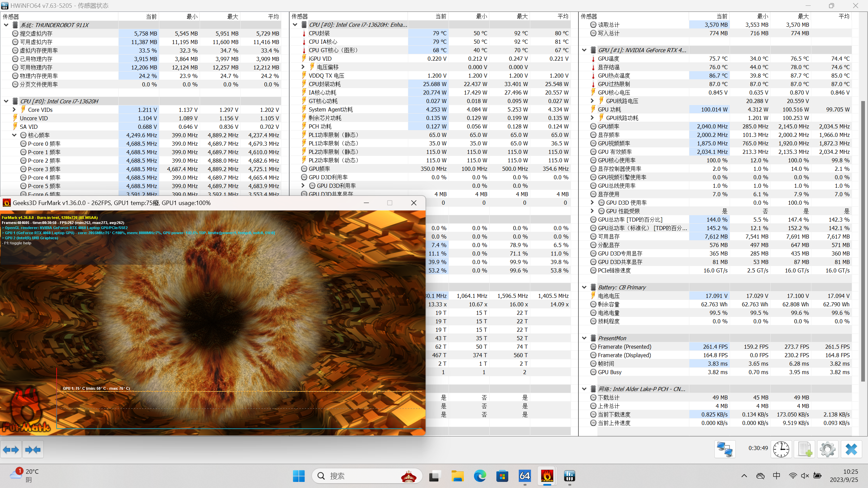Viewport: 868px width, 488px height.
Task: Open HWiNFO settings via the gear icon
Action: tap(827, 449)
